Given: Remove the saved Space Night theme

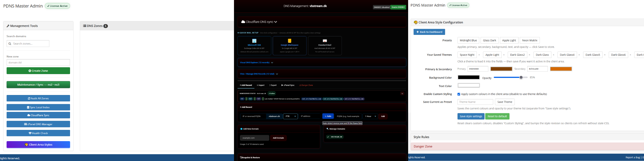Looking at the screenshot, I should tap(479, 55).
